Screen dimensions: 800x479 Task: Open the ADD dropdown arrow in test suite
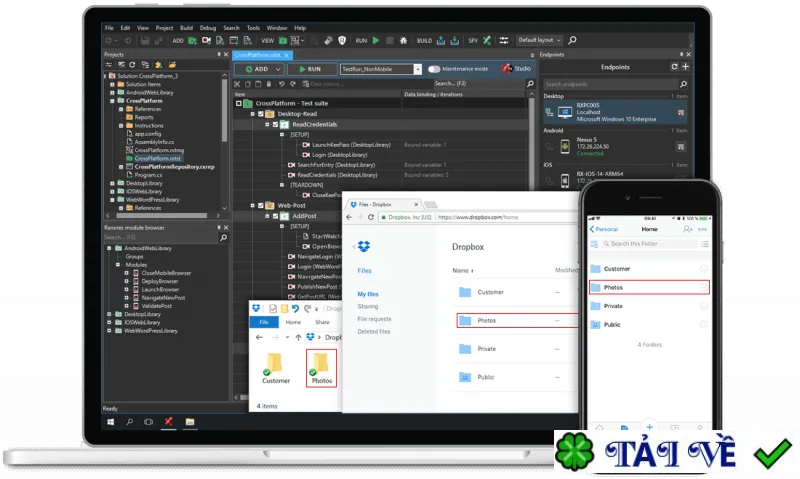coord(278,69)
